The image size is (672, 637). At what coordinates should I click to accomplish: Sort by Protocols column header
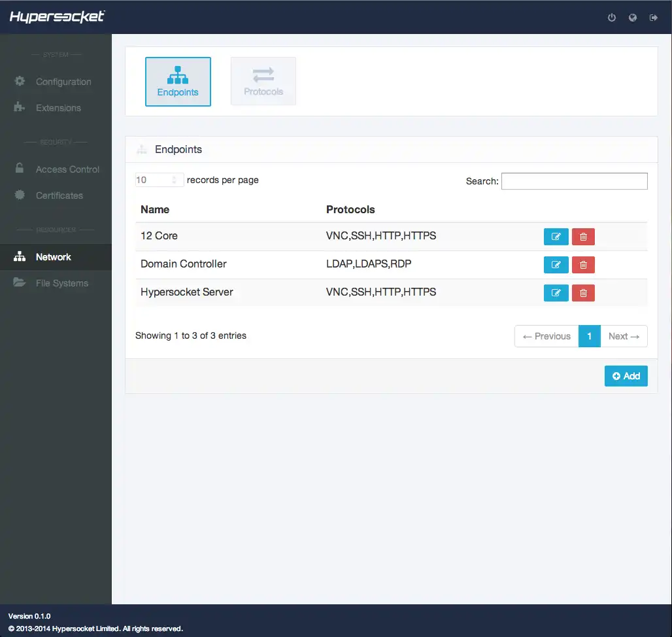pyautogui.click(x=350, y=210)
